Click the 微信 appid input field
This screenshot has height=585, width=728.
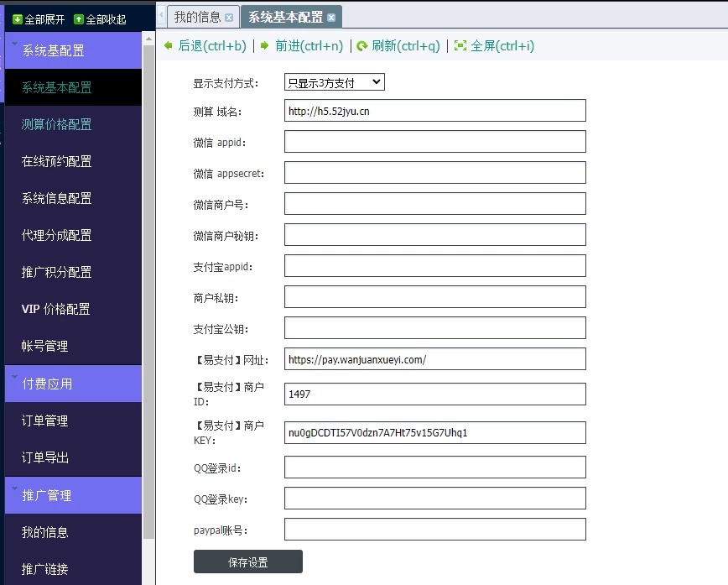point(434,142)
